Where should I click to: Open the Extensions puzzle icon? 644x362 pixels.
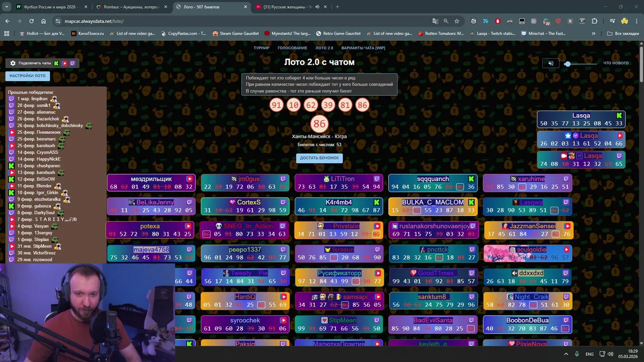tap(595, 21)
